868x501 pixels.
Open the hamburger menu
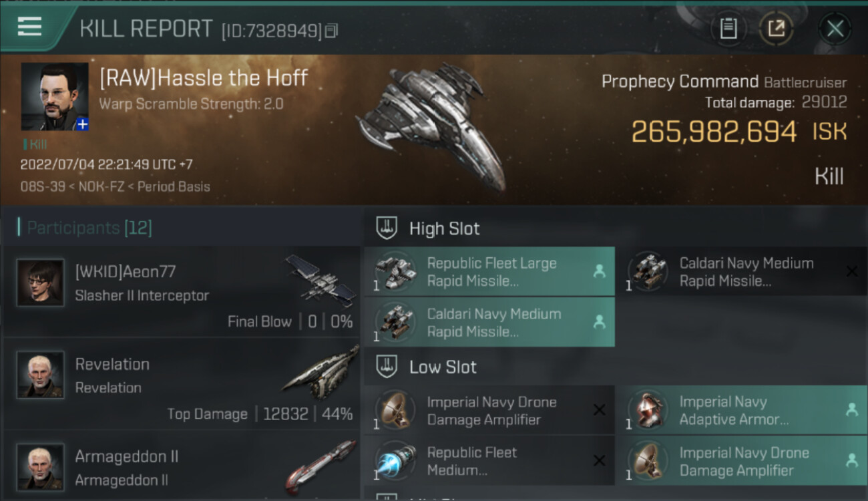30,27
